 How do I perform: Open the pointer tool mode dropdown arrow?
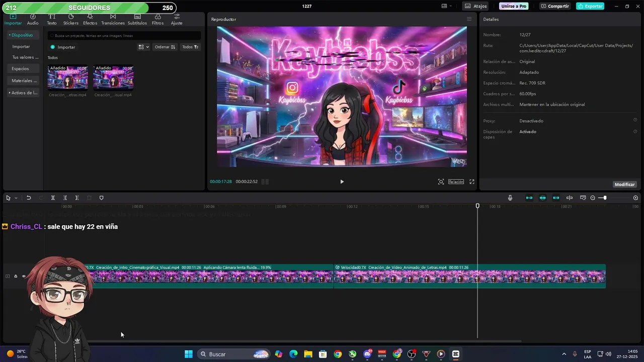click(16, 198)
